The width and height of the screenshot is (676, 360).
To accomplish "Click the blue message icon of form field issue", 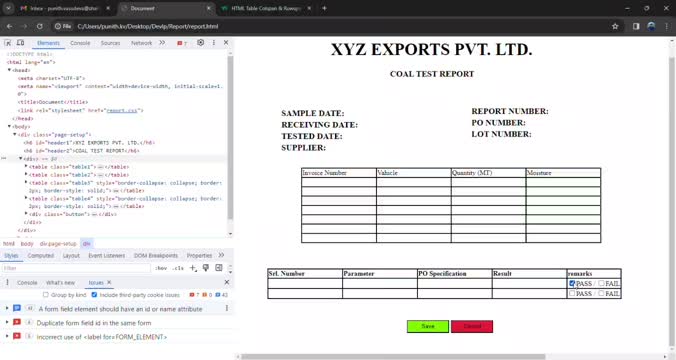I will point(17,308).
